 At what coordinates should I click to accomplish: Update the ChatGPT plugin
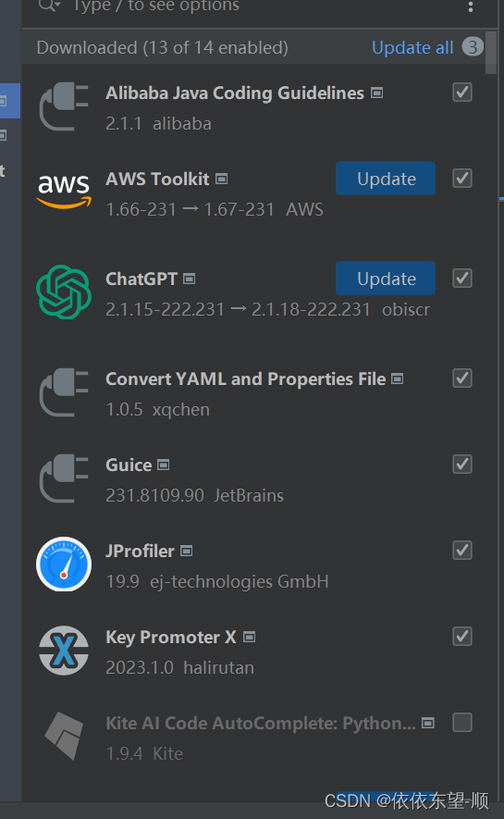pos(386,279)
